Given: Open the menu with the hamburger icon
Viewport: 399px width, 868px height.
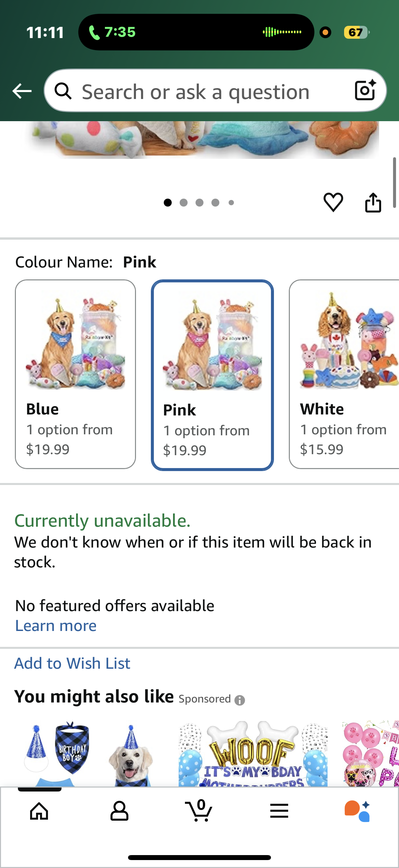Looking at the screenshot, I should [279, 811].
